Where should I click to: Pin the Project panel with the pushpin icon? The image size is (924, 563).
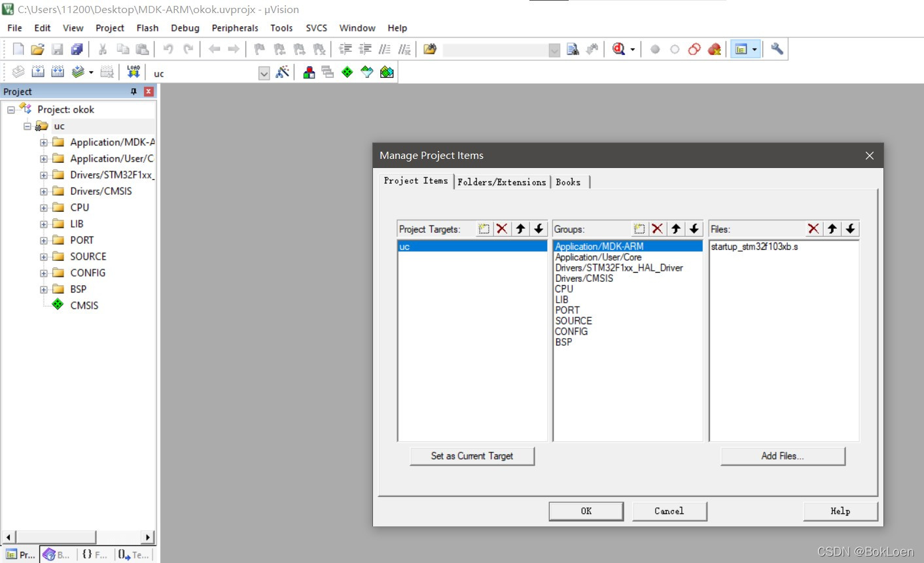pyautogui.click(x=133, y=92)
